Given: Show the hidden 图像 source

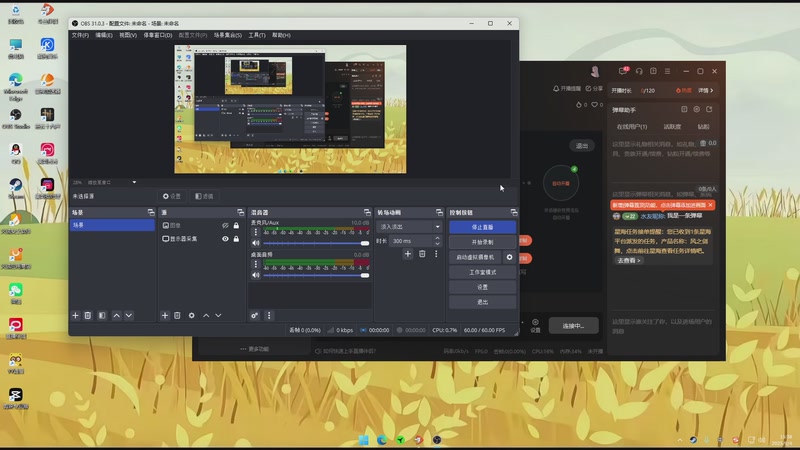Looking at the screenshot, I should [x=225, y=225].
